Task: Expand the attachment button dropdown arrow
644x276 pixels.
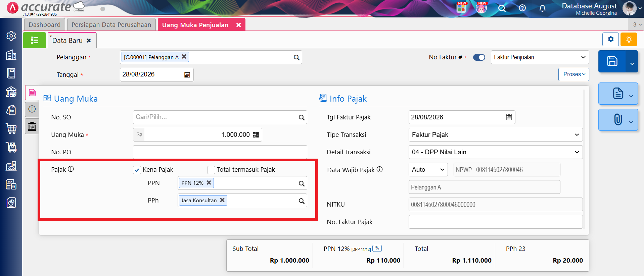Action: click(631, 122)
